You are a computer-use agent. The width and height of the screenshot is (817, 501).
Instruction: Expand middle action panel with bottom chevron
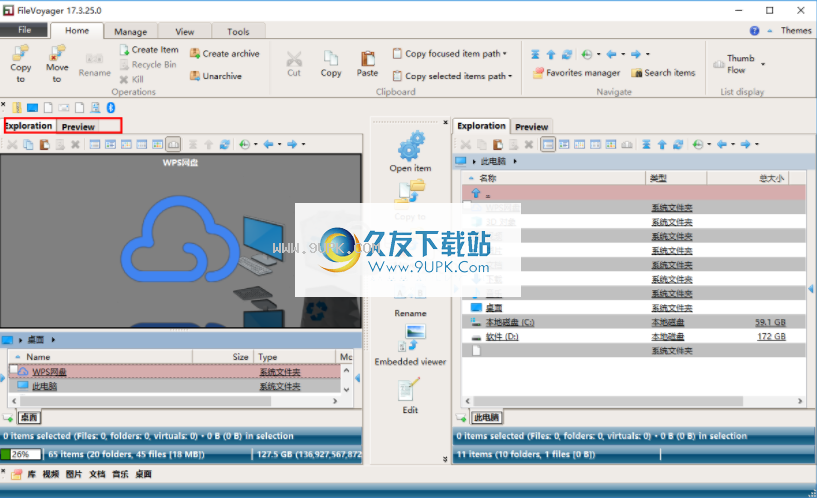(x=445, y=459)
